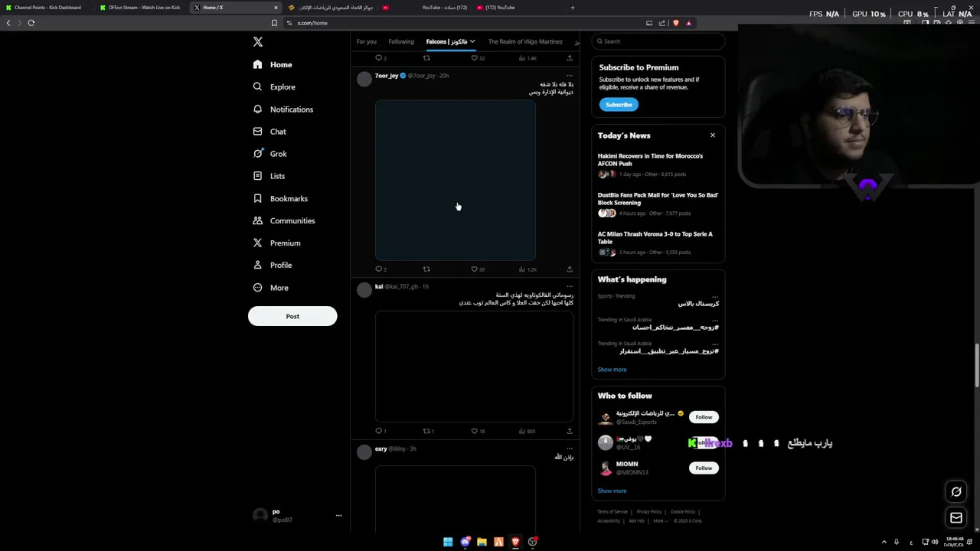Viewport: 980px width, 551px height.
Task: Switch to the Following tab
Action: [401, 41]
